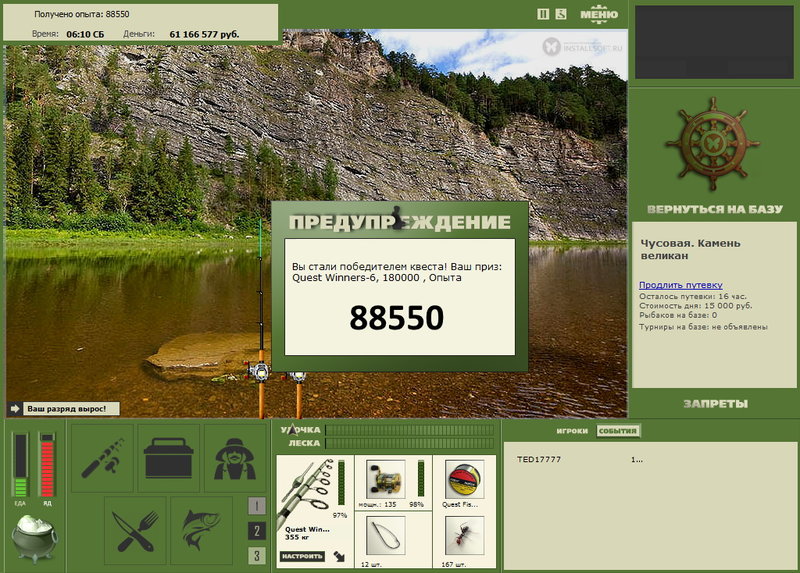
Task: Click the S icon near menu
Action: [x=561, y=14]
